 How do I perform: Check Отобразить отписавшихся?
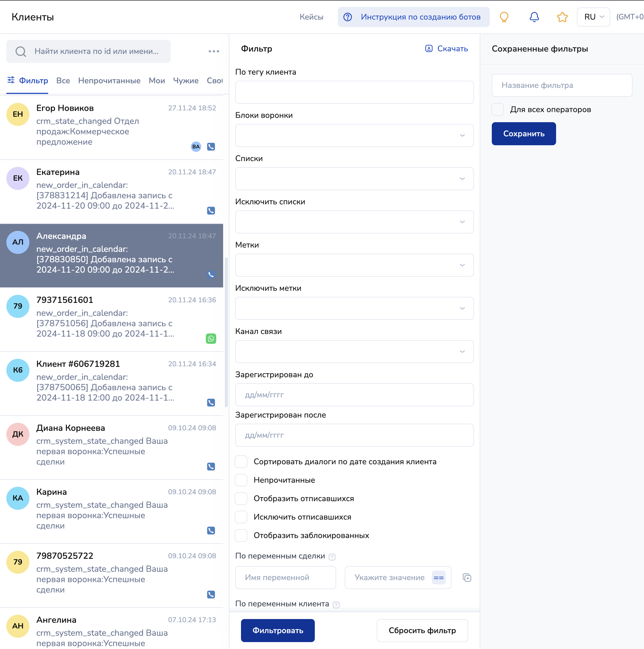pyautogui.click(x=241, y=499)
